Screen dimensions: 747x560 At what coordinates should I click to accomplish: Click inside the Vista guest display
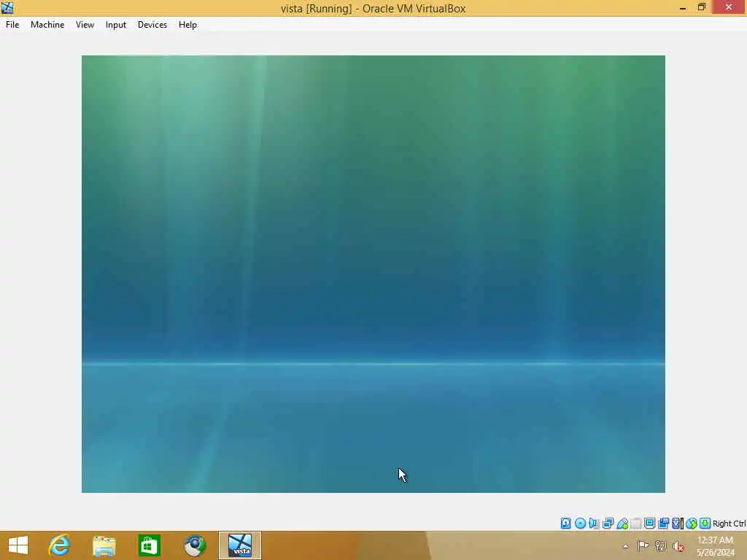pyautogui.click(x=373, y=274)
